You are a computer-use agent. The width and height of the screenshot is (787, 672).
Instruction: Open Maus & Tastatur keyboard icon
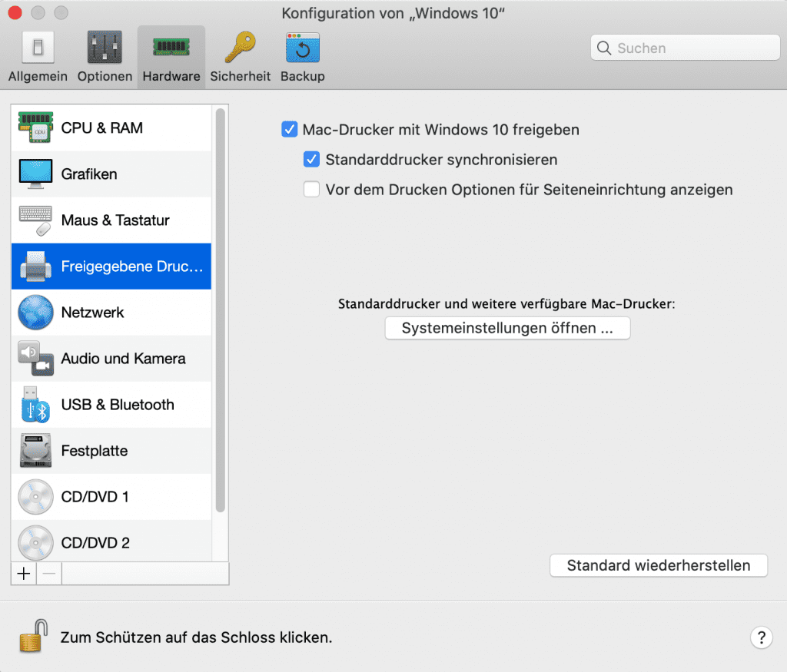(x=35, y=220)
